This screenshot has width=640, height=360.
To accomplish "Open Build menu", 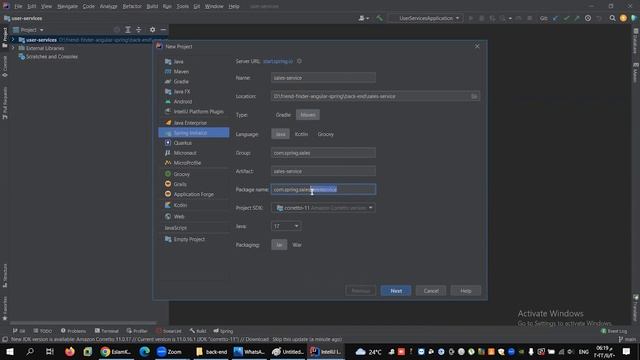I will 152,6.
